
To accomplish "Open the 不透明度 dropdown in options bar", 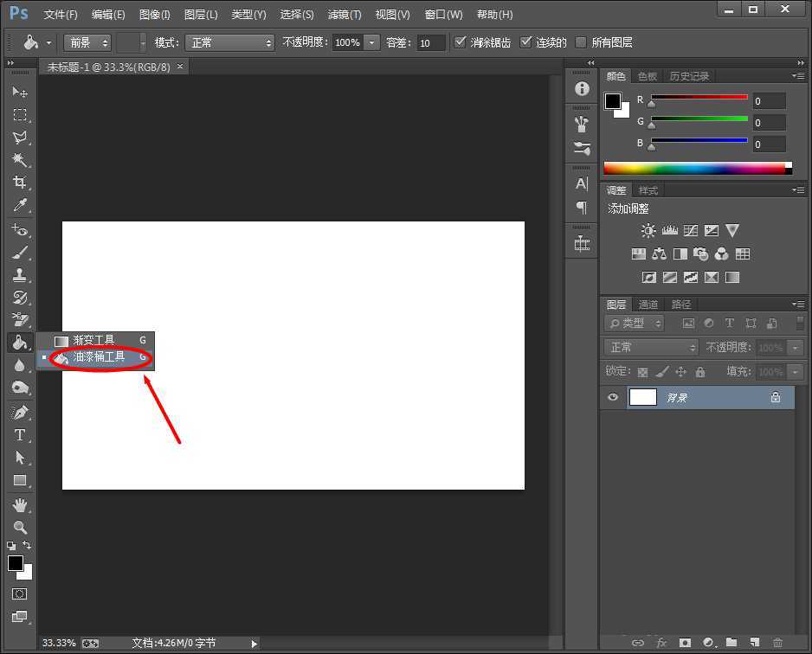I will point(372,42).
